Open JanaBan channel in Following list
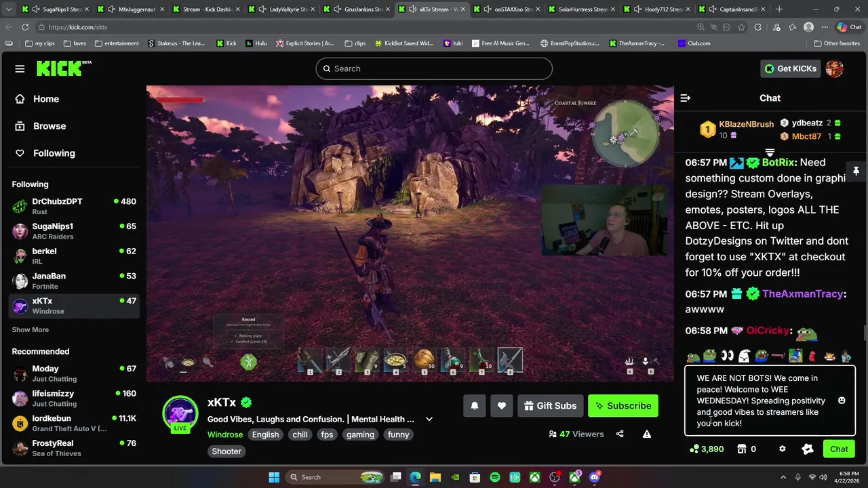Screen dimensions: 868x488 (x=74, y=281)
